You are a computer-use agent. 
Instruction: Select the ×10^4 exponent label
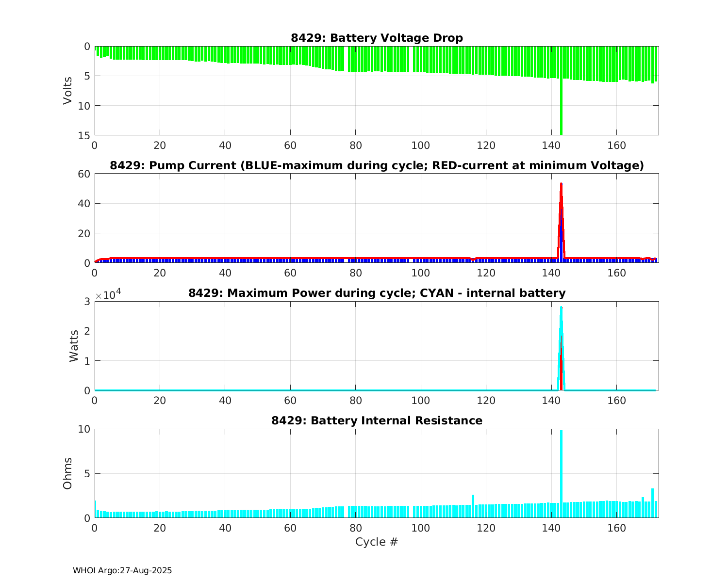(x=107, y=295)
